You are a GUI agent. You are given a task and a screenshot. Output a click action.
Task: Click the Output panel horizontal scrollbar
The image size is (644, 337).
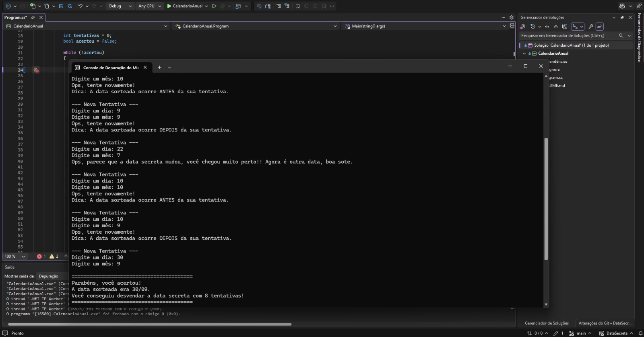tap(150, 324)
